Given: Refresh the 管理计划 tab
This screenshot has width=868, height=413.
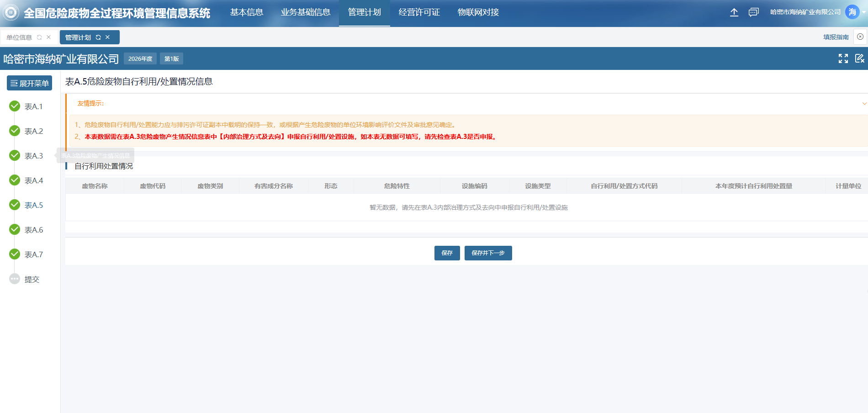Looking at the screenshot, I should point(98,37).
